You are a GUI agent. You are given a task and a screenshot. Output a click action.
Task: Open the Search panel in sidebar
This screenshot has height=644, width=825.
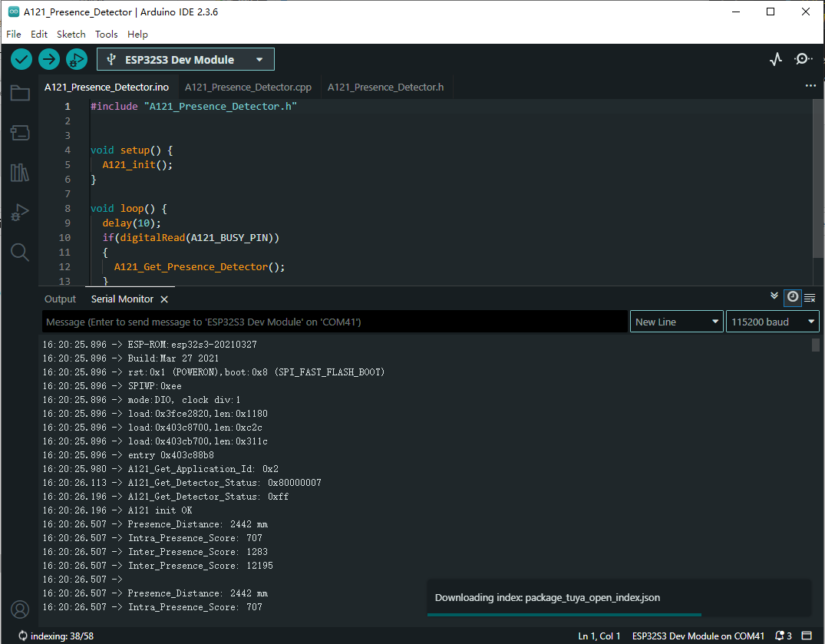(x=20, y=252)
